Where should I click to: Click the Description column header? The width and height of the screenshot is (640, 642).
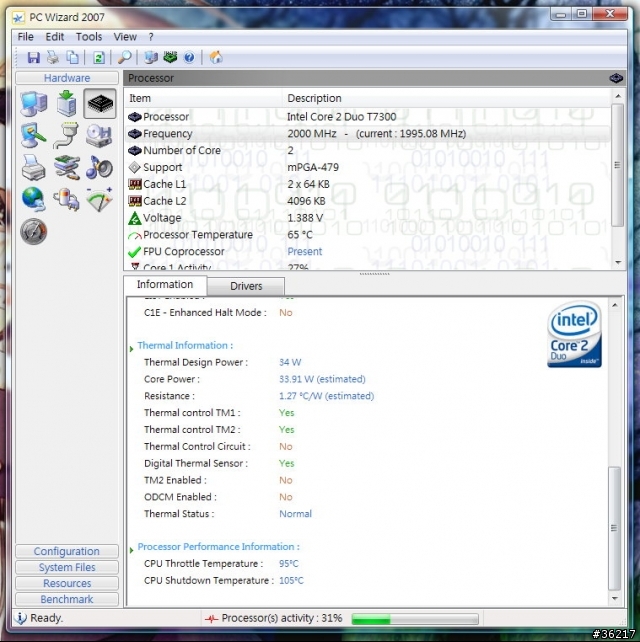446,98
